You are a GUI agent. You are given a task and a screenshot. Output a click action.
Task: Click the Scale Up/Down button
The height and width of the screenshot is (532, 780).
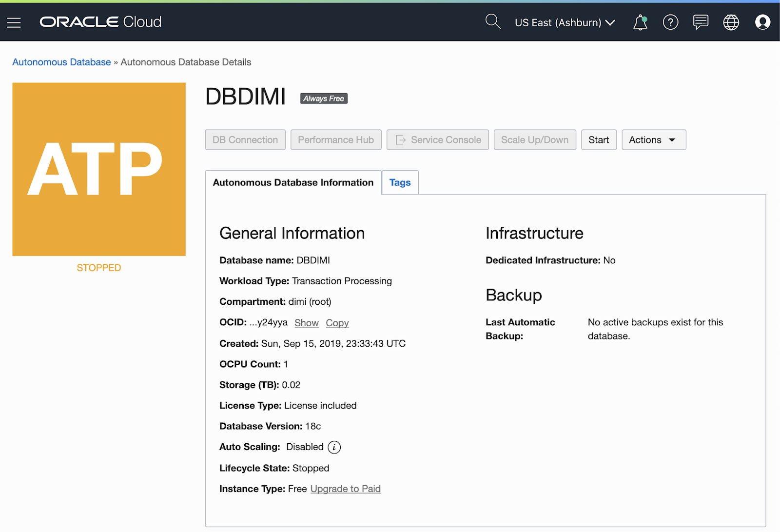click(535, 140)
